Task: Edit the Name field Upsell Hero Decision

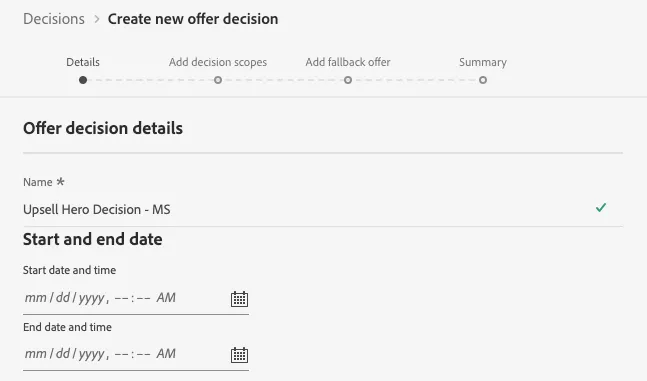Action: click(323, 209)
